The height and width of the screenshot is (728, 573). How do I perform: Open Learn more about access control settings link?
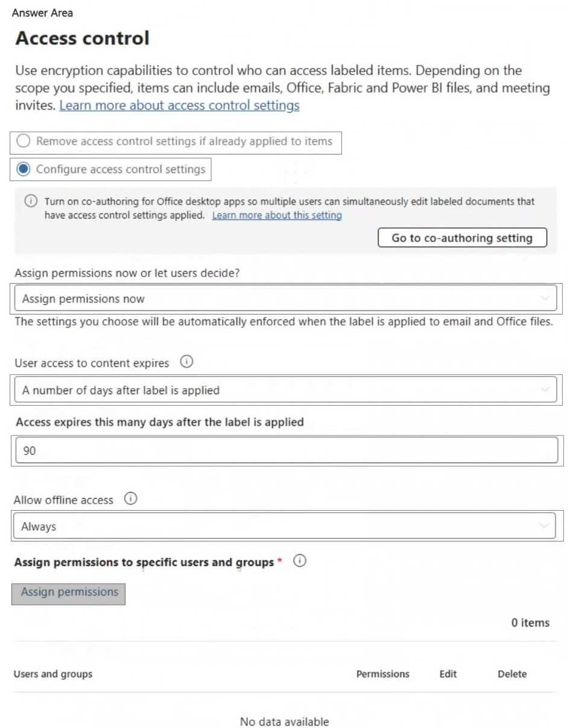(x=180, y=106)
